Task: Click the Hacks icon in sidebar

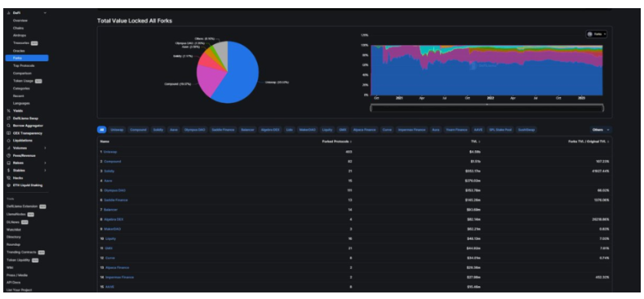Action: (9, 178)
